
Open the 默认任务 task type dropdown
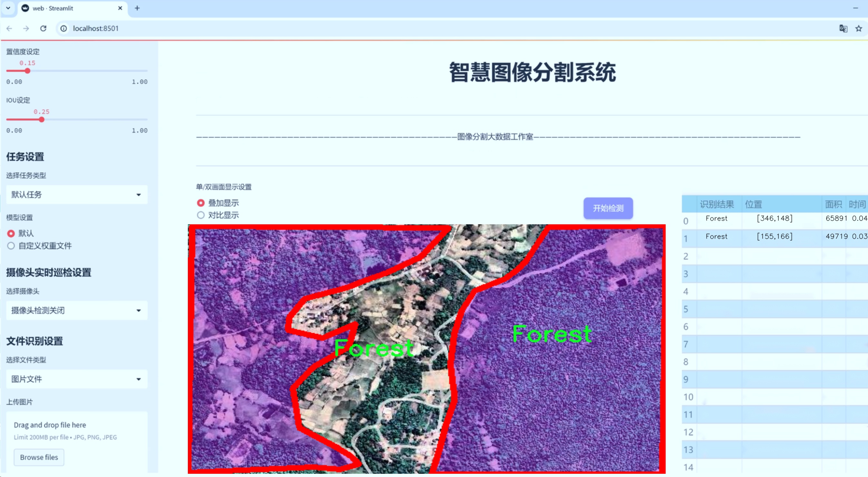(x=77, y=195)
